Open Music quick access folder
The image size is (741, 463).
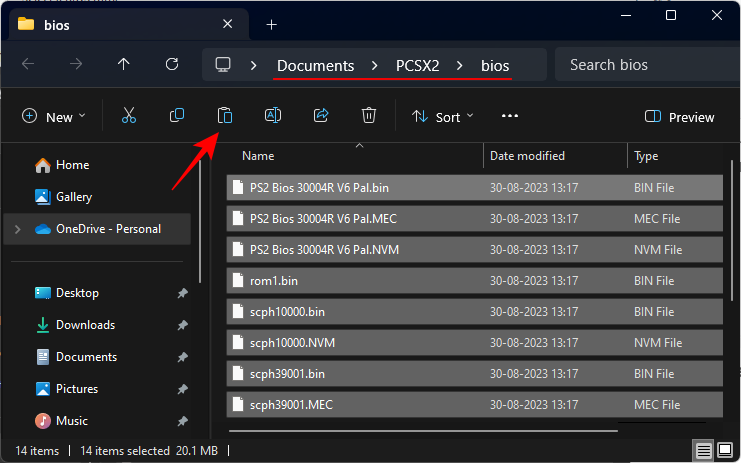[x=72, y=420]
